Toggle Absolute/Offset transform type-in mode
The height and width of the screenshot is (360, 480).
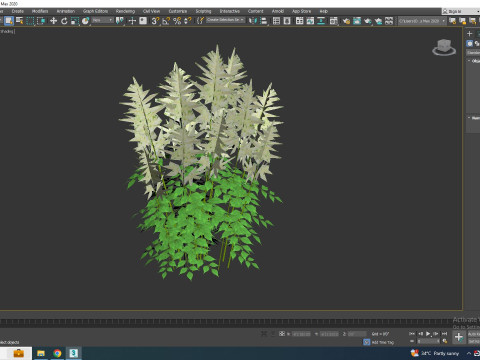coord(282,333)
